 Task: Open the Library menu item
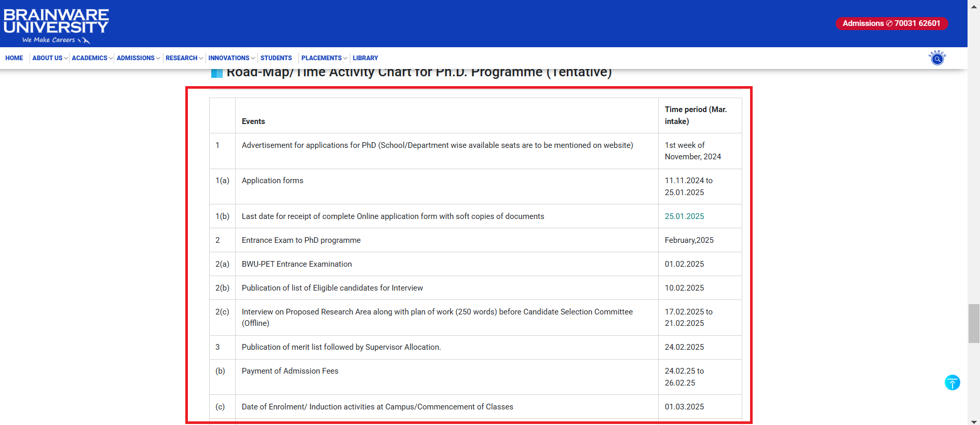(365, 58)
